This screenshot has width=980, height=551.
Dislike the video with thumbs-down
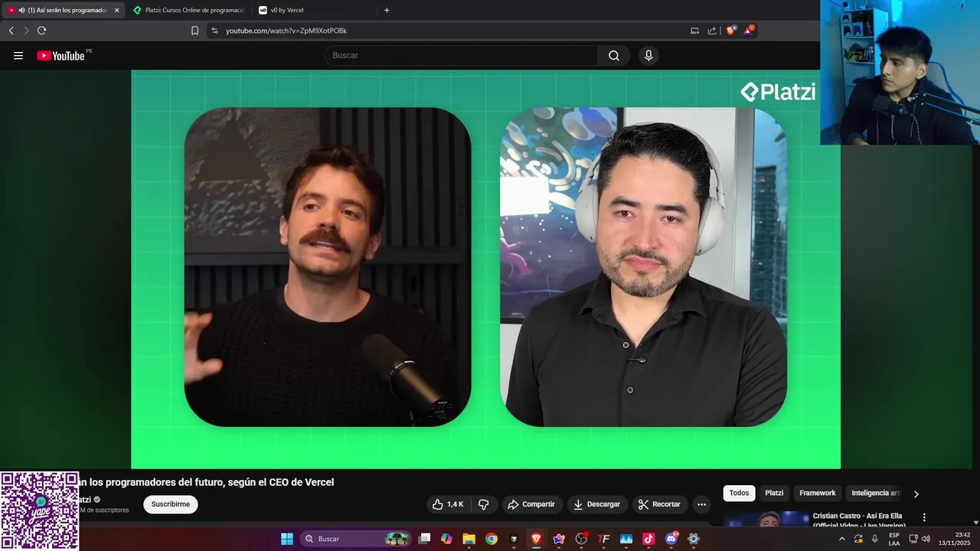coord(483,504)
